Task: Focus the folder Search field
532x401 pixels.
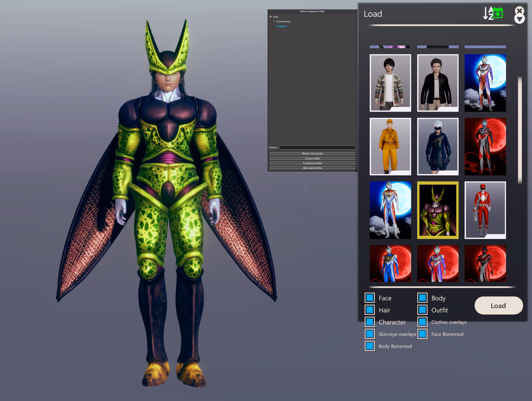Action: [x=317, y=147]
